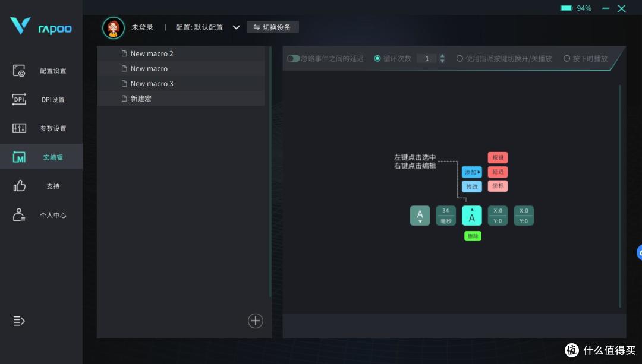The image size is (642, 364).
Task: Open DPI设置 in the sidebar
Action: [41, 99]
